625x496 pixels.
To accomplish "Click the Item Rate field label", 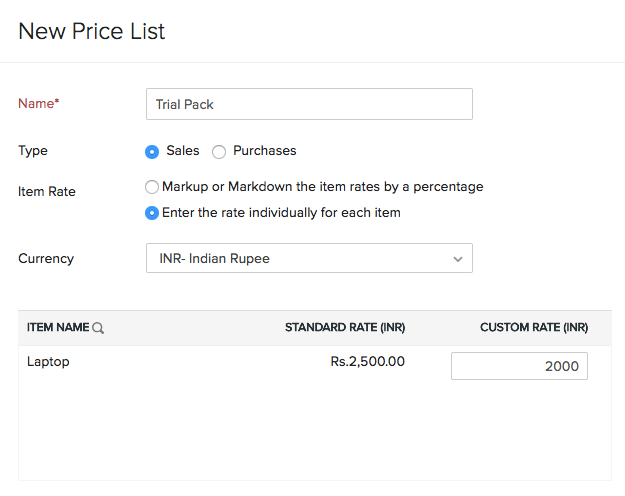I will (47, 191).
